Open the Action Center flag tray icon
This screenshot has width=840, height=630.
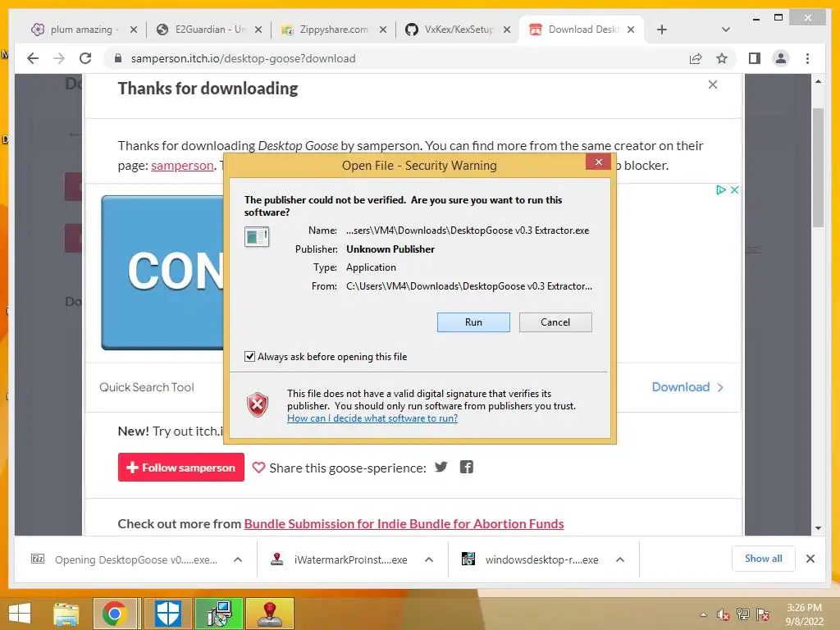[763, 614]
